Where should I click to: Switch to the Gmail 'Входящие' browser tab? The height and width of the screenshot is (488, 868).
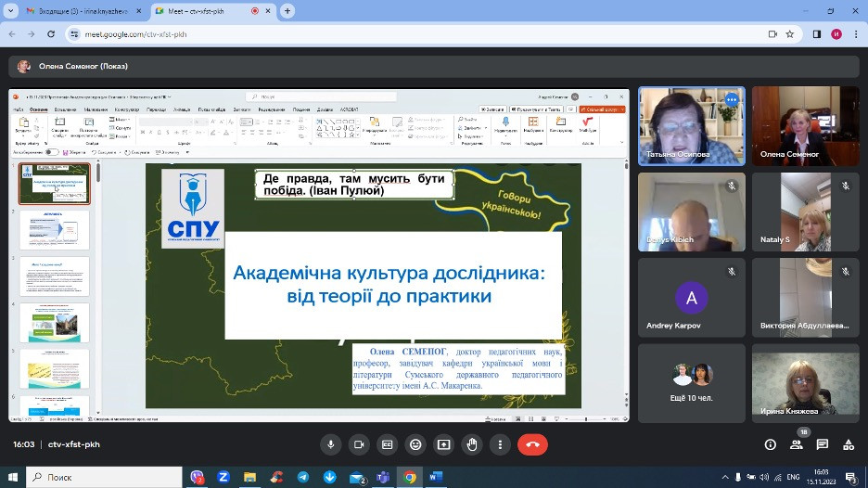(78, 10)
